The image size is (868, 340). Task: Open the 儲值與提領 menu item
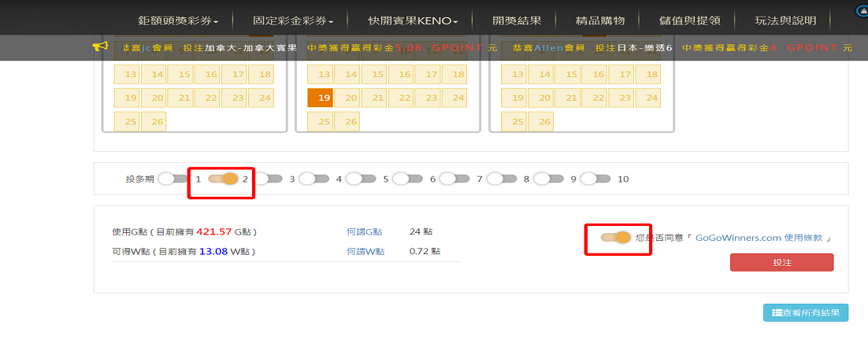point(686,20)
